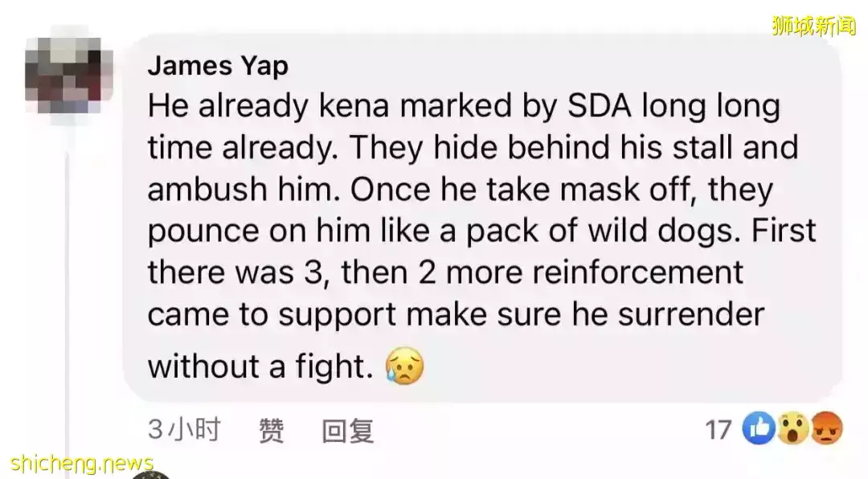Click the 狮城新闻 watermark logo
Image resolution: width=868 pixels, height=479 pixels.
812,24
